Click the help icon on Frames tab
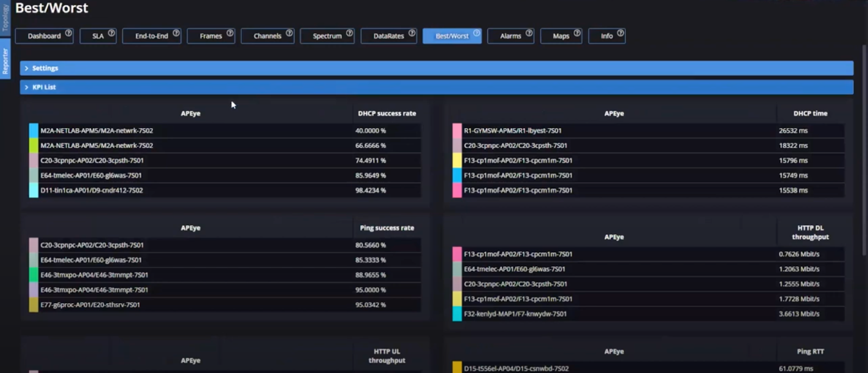This screenshot has height=373, width=868. (230, 33)
